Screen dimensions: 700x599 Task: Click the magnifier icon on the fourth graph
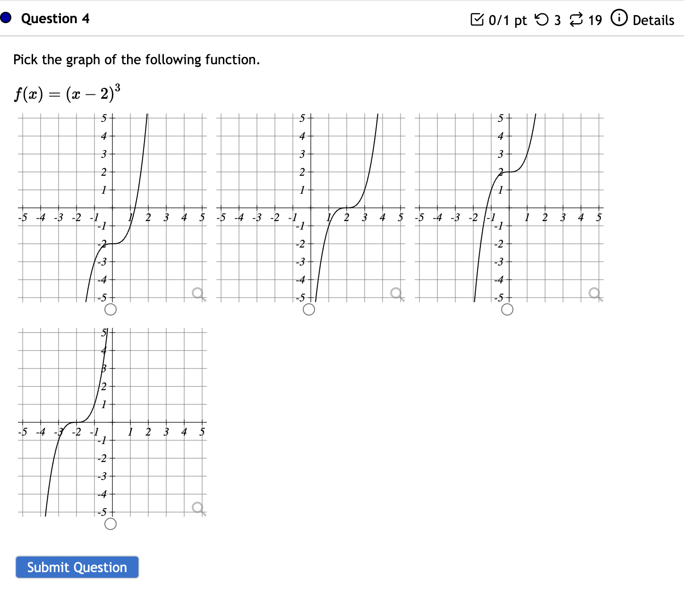click(198, 507)
